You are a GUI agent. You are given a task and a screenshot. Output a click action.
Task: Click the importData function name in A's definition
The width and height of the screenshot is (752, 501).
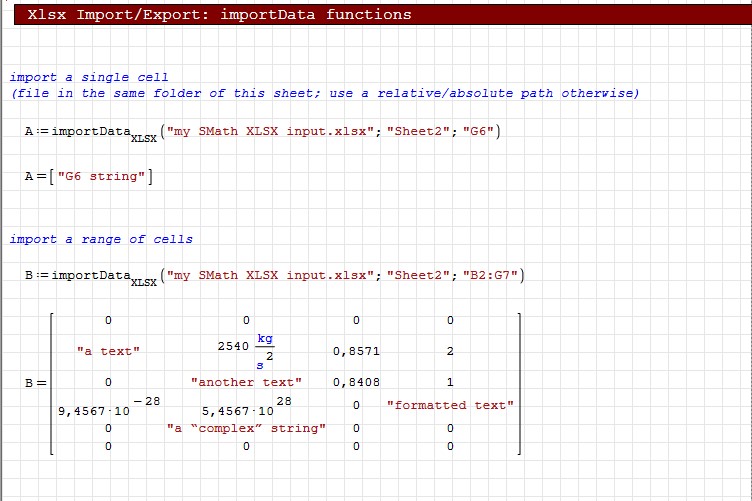point(91,132)
